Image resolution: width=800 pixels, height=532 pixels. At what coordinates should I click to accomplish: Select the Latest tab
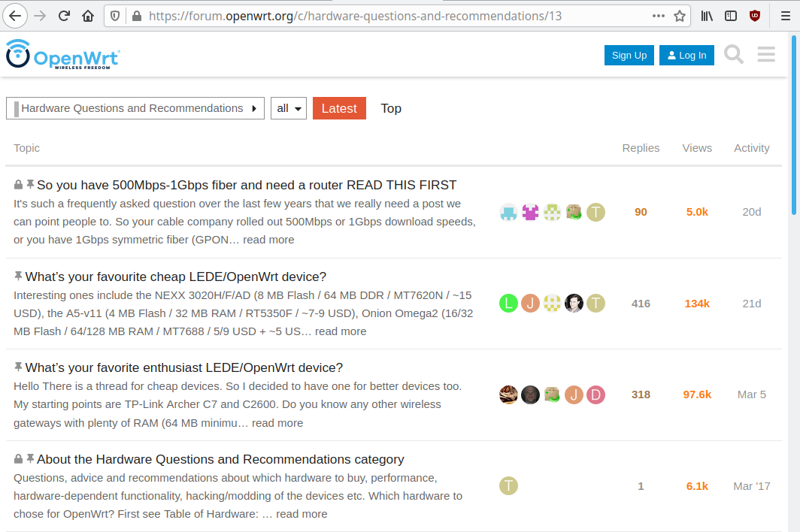339,108
